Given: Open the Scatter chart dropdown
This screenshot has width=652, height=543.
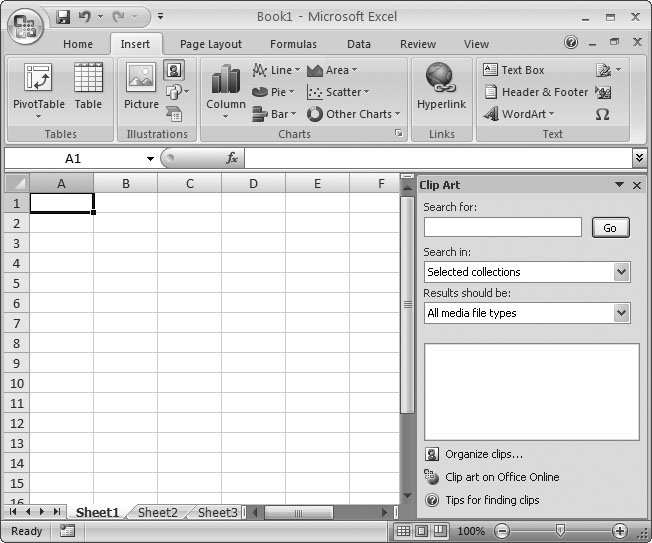Looking at the screenshot, I should (x=338, y=92).
